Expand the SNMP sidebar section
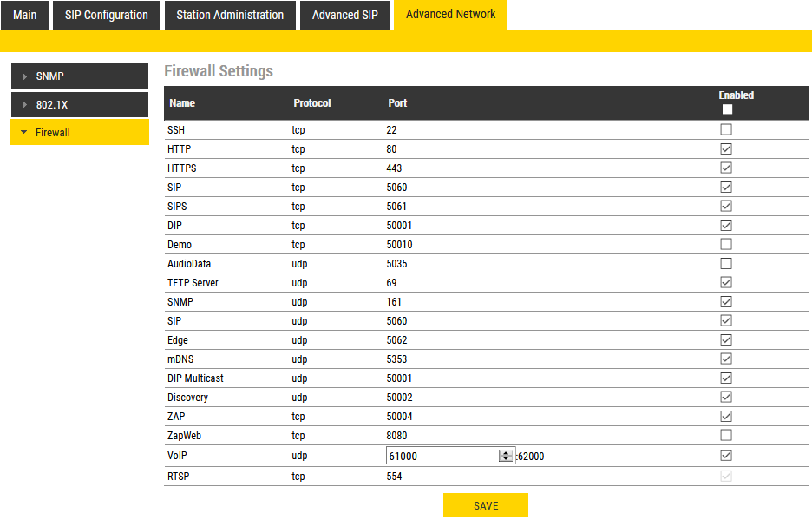 click(x=79, y=76)
